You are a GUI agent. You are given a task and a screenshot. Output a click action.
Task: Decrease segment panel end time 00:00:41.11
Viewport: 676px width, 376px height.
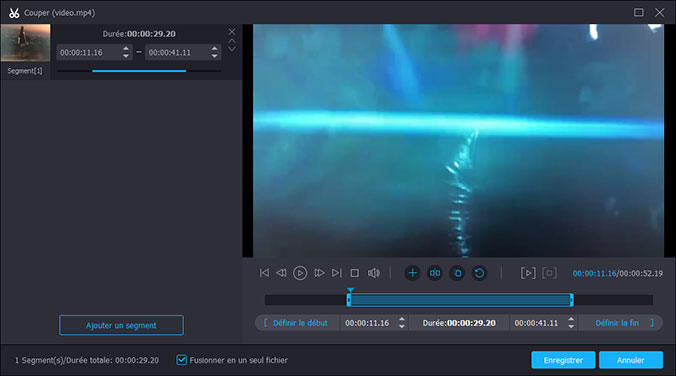click(x=214, y=56)
